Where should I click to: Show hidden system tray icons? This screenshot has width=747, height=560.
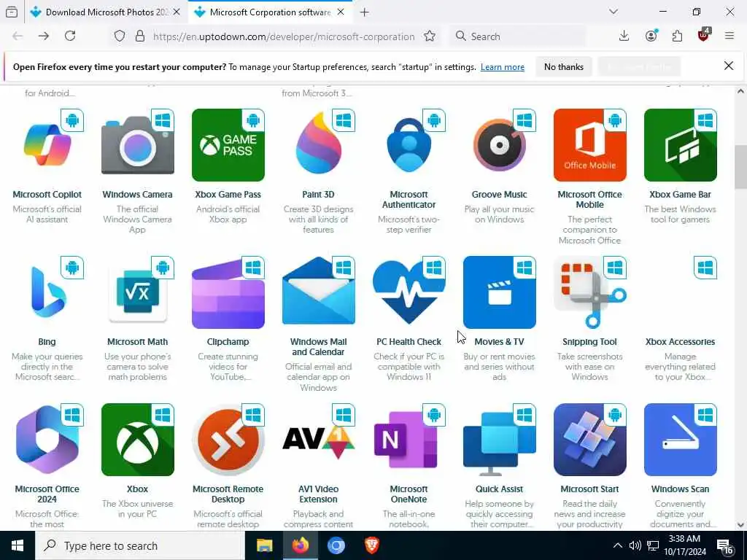coord(617,545)
